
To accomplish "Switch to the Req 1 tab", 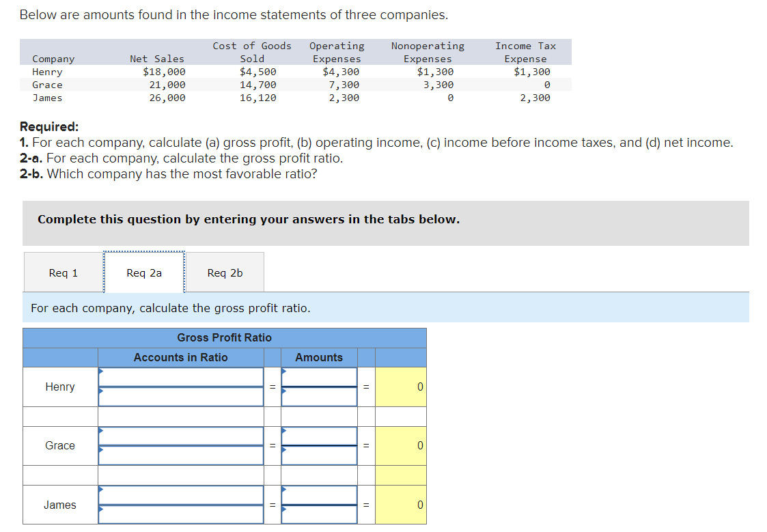I will [x=63, y=272].
